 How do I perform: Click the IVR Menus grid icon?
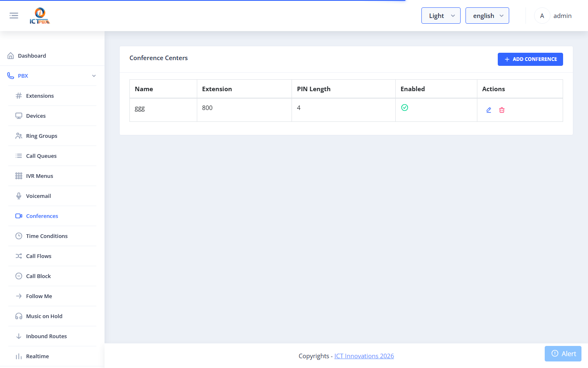point(19,176)
